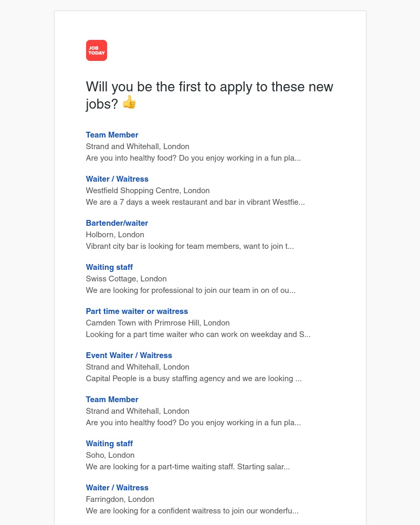This screenshot has height=525, width=420.
Task: Click description starting 'Vibrant city bar'
Action: point(190,246)
